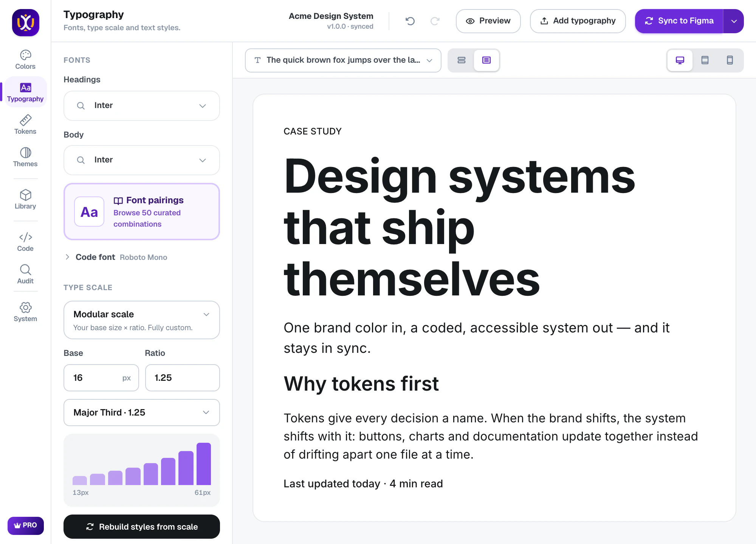The width and height of the screenshot is (756, 544).
Task: Open the Headings font dropdown
Action: click(x=142, y=106)
